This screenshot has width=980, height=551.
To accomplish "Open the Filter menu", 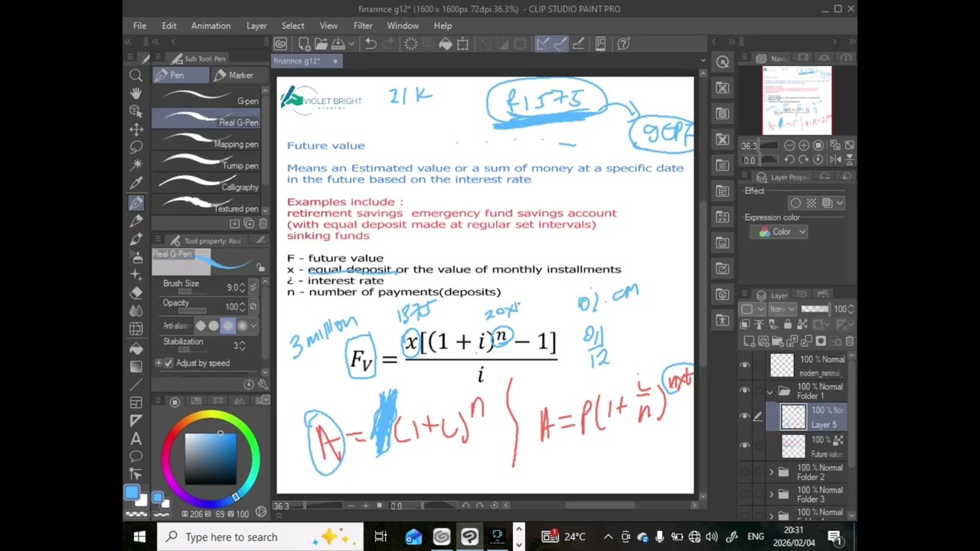I will tap(363, 25).
